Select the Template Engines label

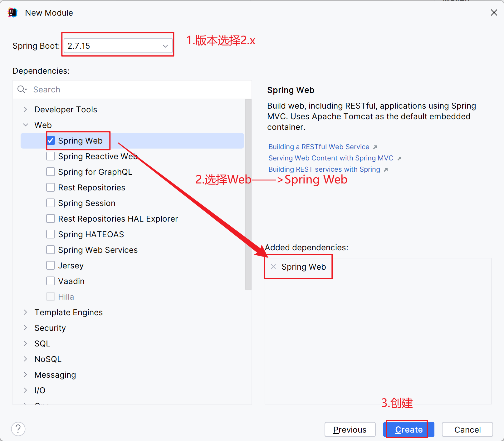[x=69, y=312]
